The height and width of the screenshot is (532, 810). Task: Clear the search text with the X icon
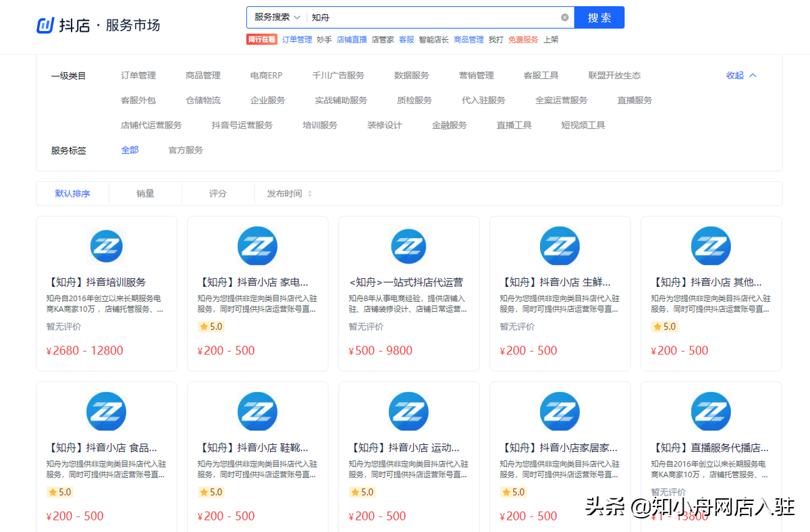[x=565, y=18]
